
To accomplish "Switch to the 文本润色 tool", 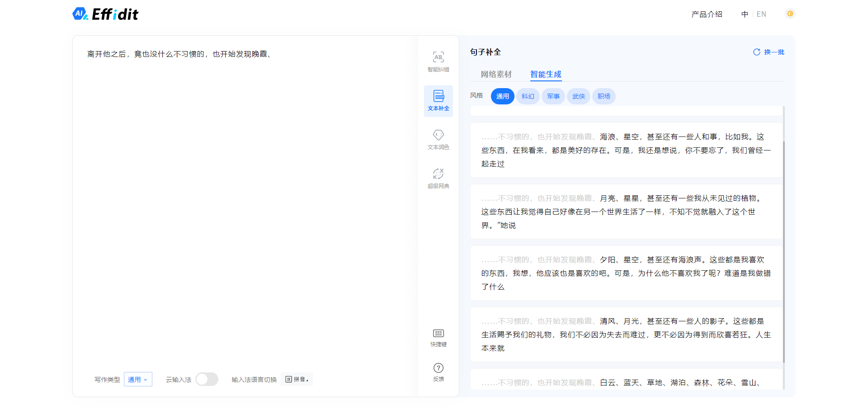I will pos(438,139).
